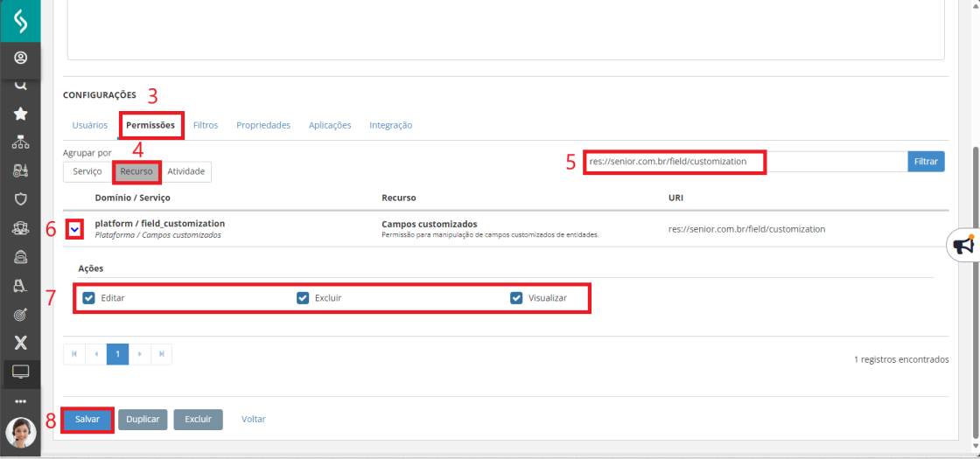Switch to the Propriedades tab
Image resolution: width=980 pixels, height=459 pixels.
coord(263,125)
